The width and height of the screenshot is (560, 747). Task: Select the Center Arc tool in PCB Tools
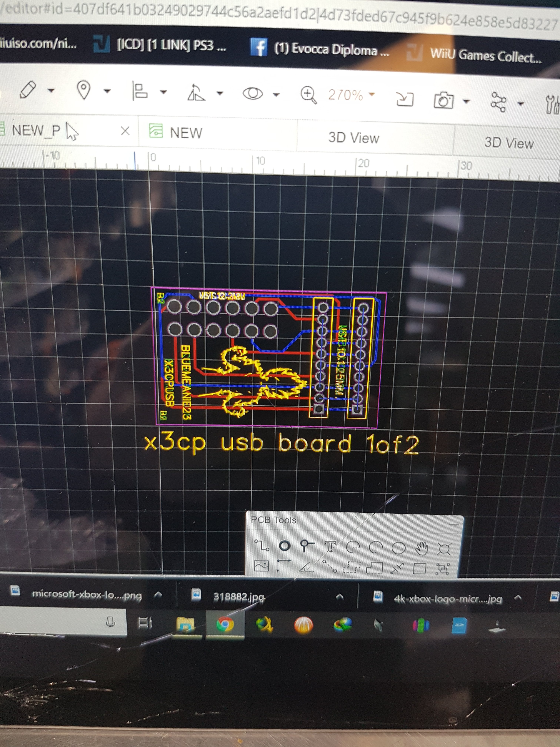tap(375, 547)
